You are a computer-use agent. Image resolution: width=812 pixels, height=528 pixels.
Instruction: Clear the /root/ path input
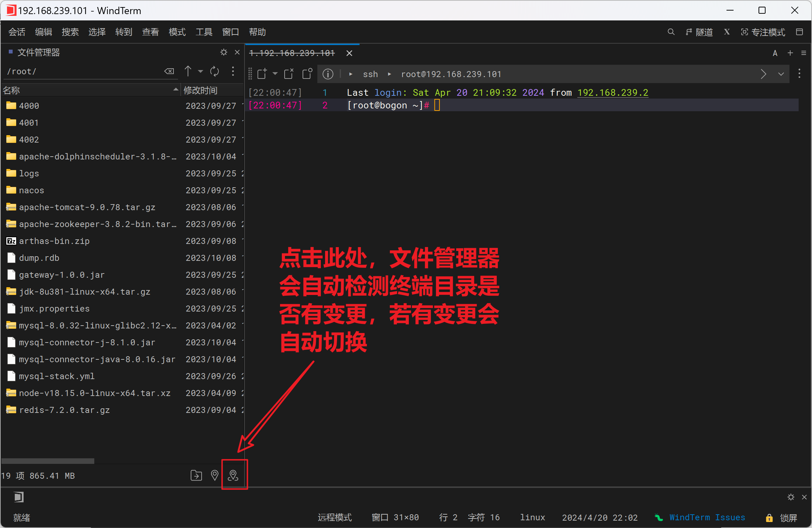click(x=169, y=71)
